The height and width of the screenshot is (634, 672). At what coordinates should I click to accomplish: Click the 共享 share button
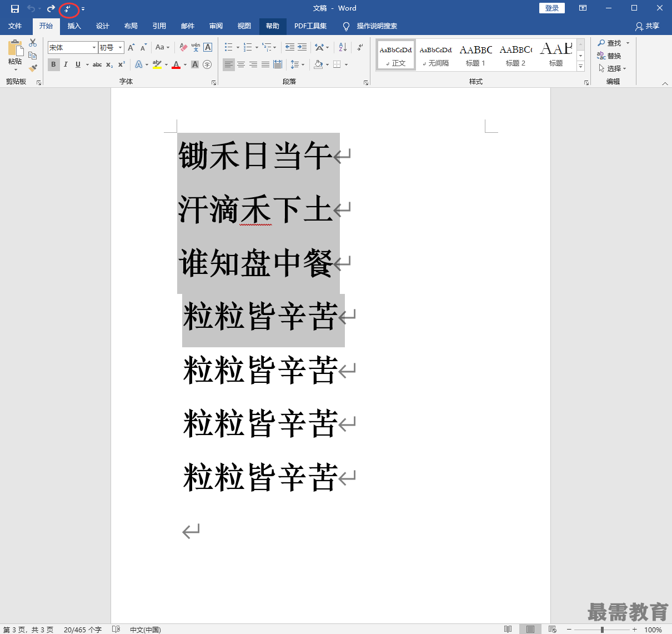(648, 26)
